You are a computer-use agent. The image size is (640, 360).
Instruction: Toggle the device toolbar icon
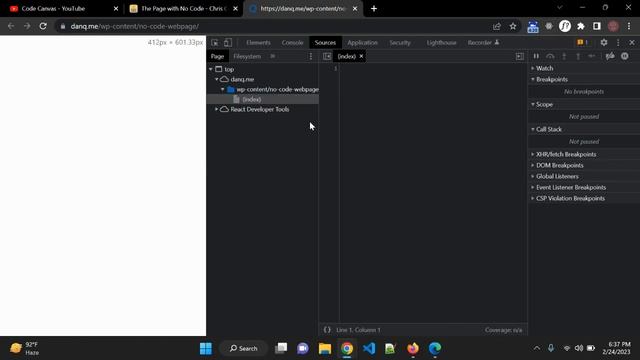tap(228, 42)
